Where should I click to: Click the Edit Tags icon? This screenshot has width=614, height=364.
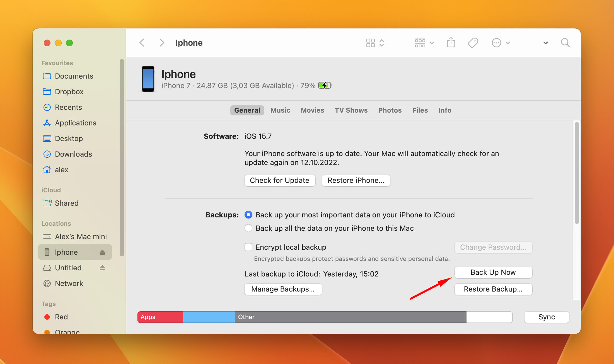click(x=473, y=43)
